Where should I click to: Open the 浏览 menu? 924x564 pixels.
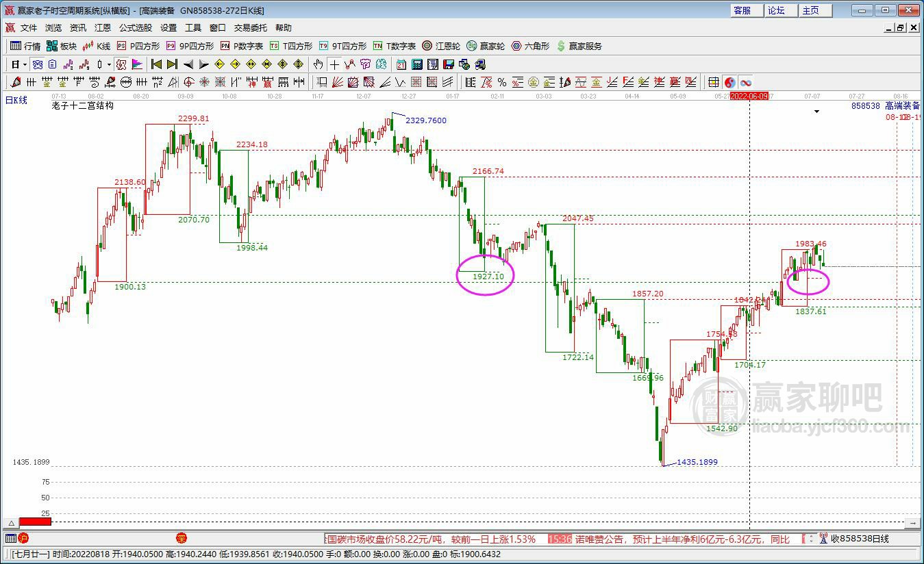pyautogui.click(x=53, y=28)
